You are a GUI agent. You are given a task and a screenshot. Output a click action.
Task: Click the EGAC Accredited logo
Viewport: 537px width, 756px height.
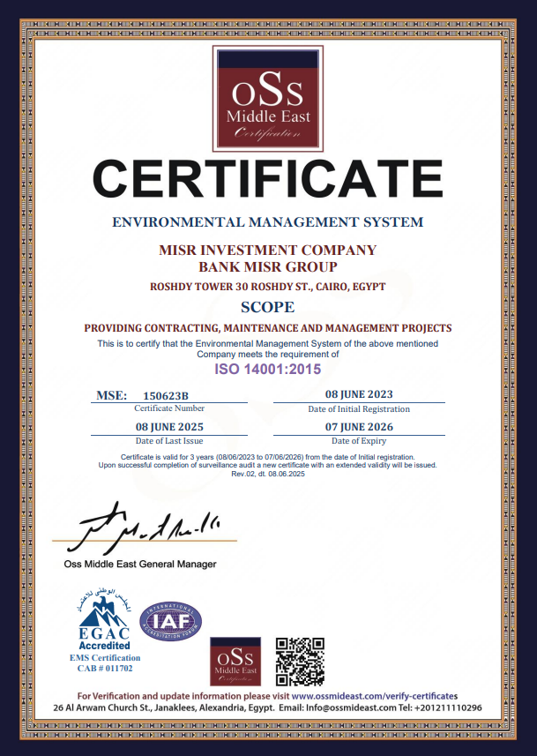pos(105,622)
